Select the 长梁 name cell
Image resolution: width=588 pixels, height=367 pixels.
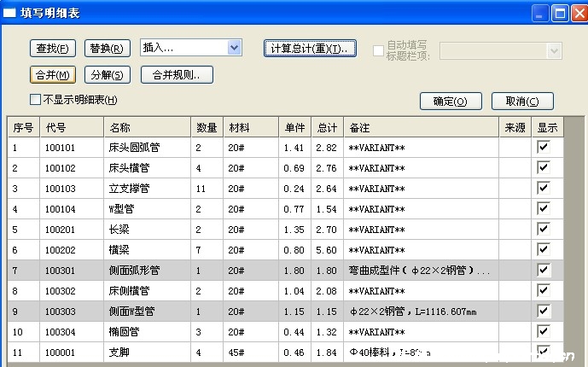point(148,230)
